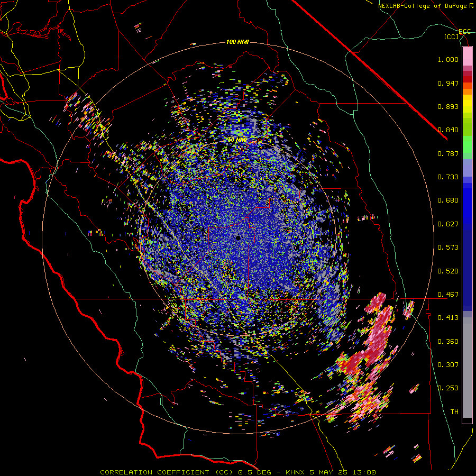Image resolution: width=476 pixels, height=476 pixels.
Task: Click the 0.627 legend value
Action: point(448,224)
